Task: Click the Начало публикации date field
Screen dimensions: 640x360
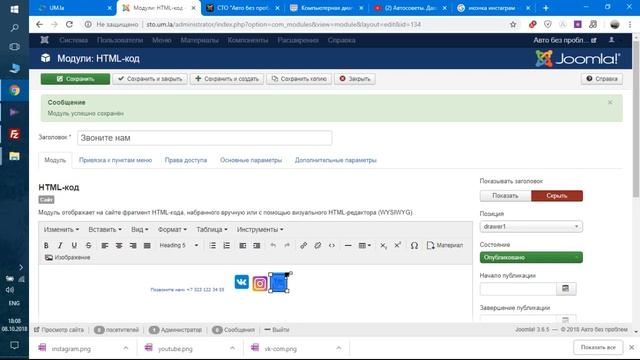Action: pyautogui.click(x=518, y=289)
